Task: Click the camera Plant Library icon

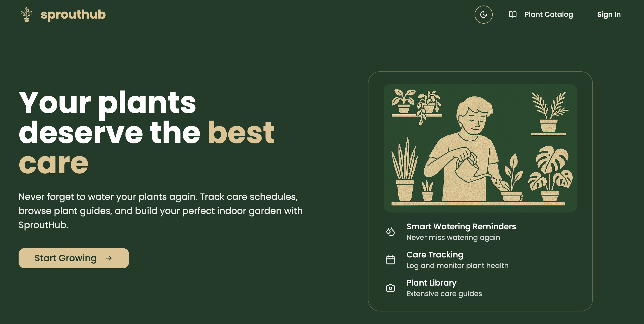Action: tap(390, 288)
